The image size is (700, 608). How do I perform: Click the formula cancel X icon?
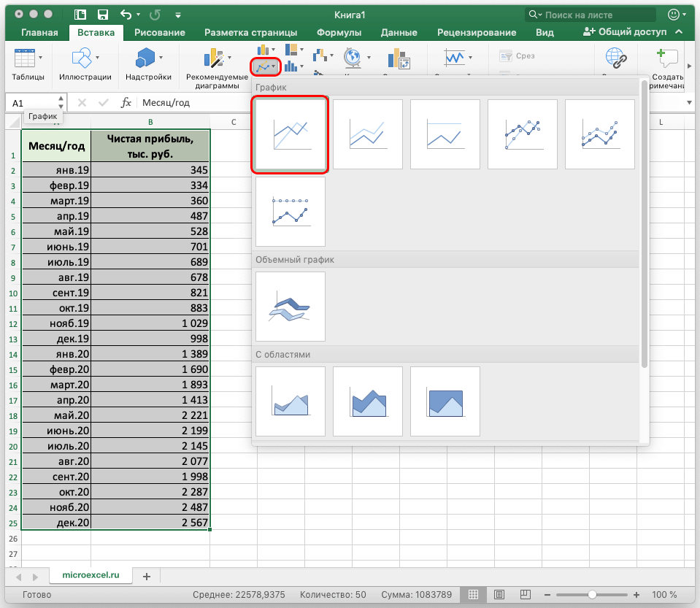(82, 103)
